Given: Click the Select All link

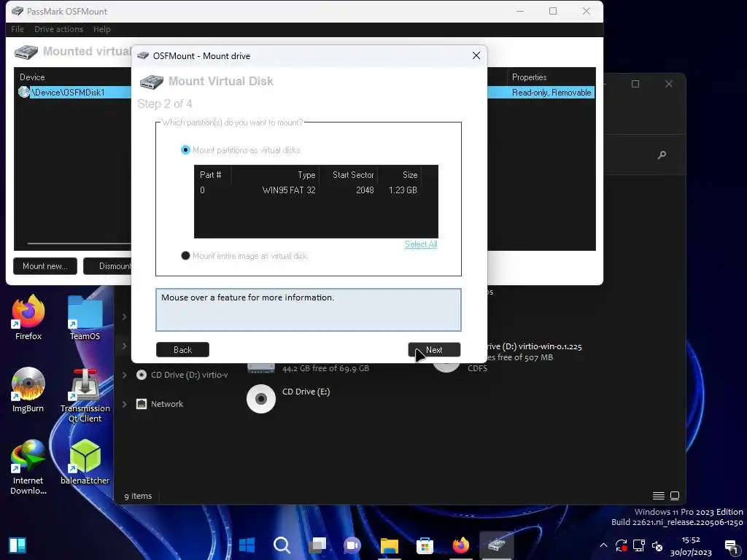Looking at the screenshot, I should click(x=421, y=244).
